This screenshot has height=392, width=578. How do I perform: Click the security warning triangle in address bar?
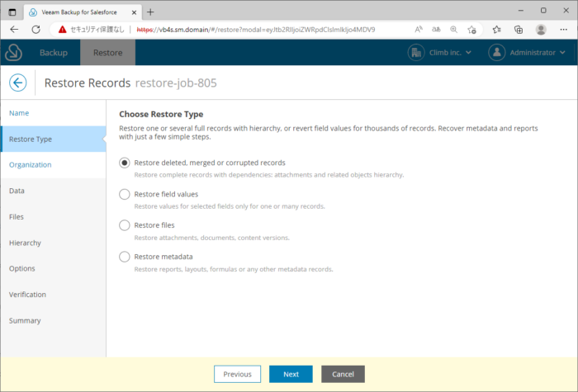coord(62,29)
